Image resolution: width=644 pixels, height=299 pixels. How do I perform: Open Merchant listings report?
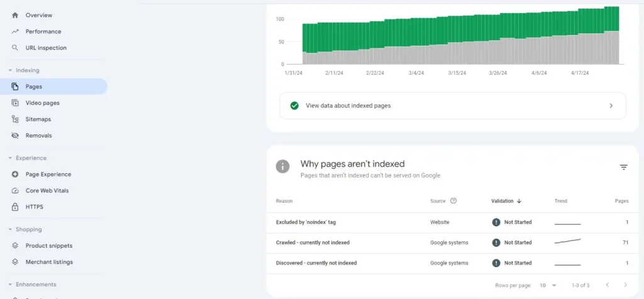point(49,262)
